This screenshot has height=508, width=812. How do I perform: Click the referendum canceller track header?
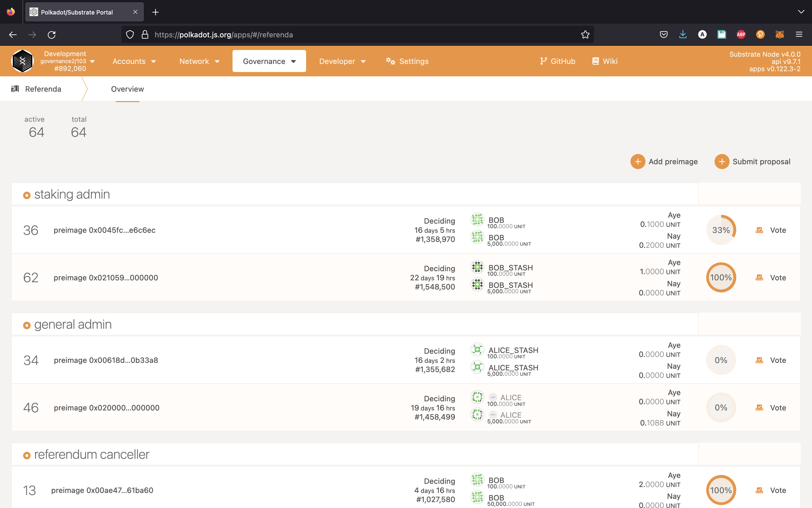[92, 455]
